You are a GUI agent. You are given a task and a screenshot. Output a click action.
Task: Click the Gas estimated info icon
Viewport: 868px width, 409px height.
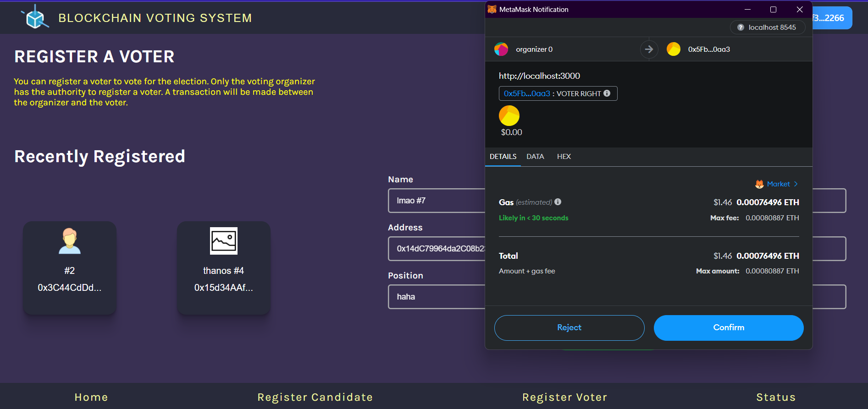[558, 202]
